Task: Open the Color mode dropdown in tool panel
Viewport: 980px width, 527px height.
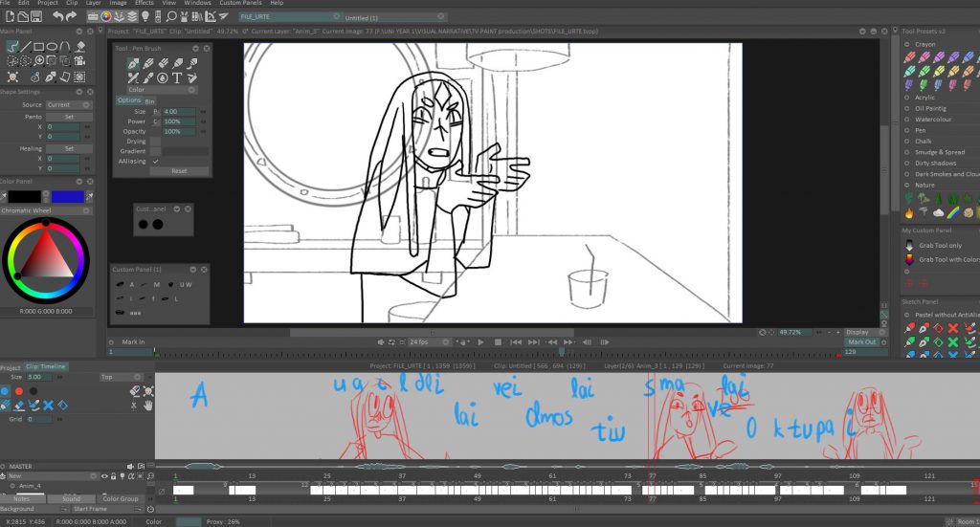Action: [162, 90]
